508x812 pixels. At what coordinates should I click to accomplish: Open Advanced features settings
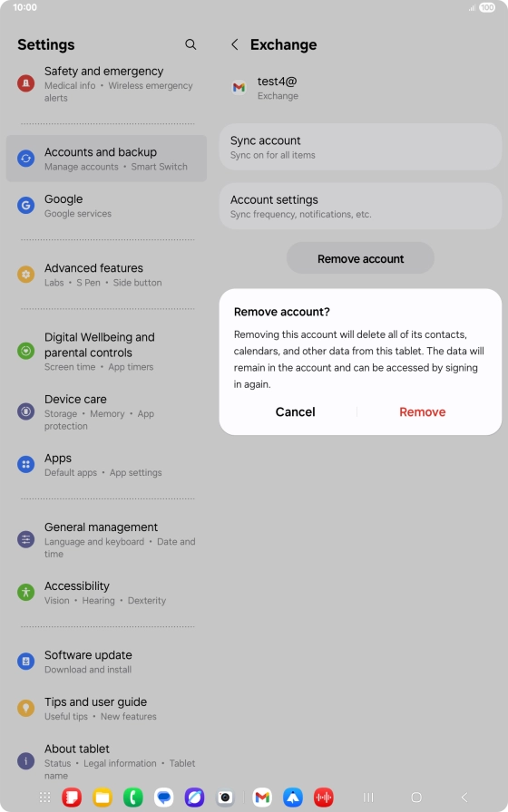tap(106, 275)
